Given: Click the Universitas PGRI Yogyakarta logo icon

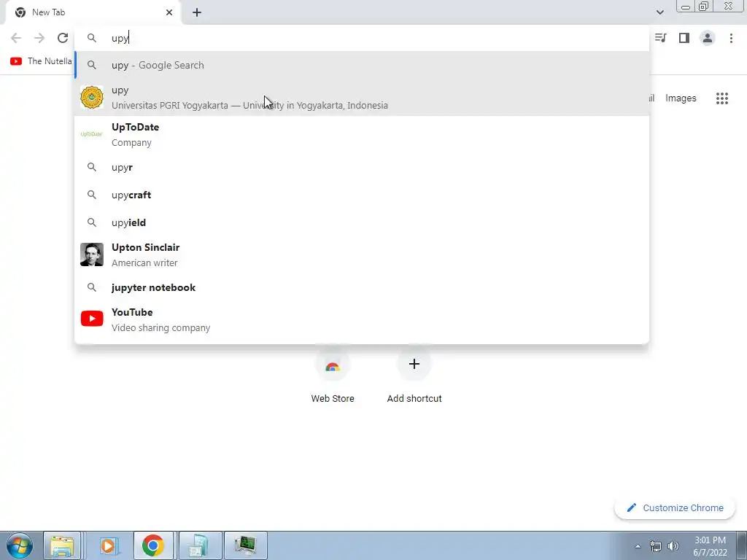Looking at the screenshot, I should click(92, 98).
